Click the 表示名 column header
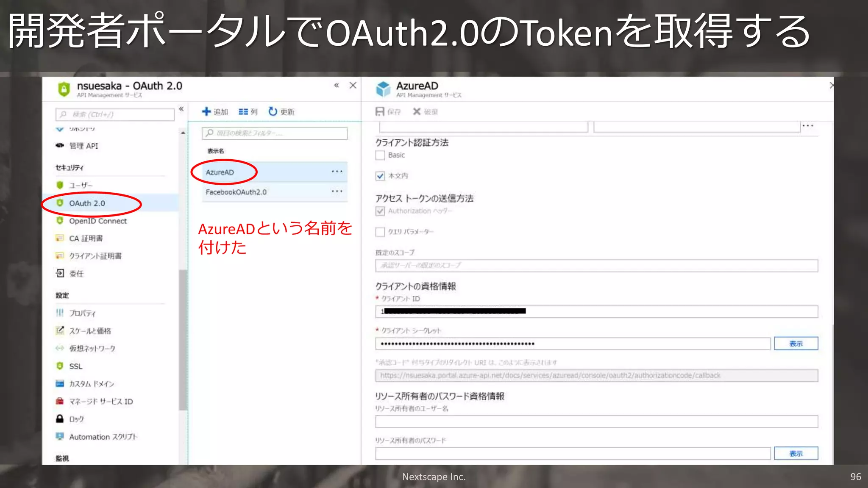This screenshot has height=488, width=868. [x=216, y=151]
